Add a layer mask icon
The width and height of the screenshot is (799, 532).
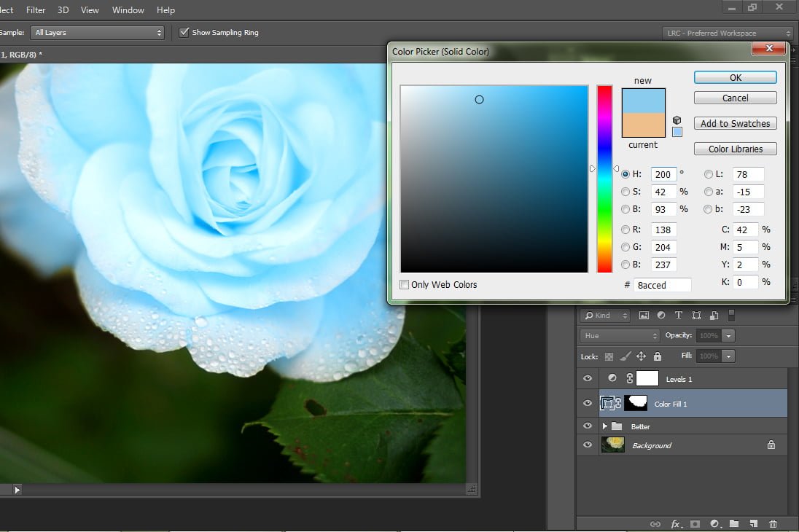coord(695,524)
